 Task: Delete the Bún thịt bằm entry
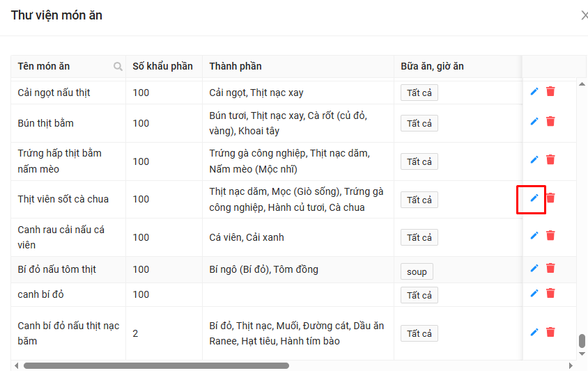pos(550,121)
